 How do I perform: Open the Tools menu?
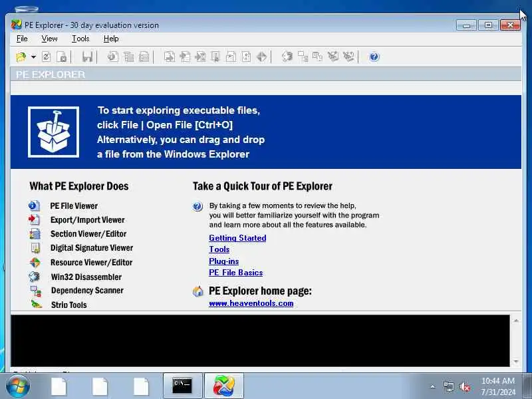coord(80,39)
